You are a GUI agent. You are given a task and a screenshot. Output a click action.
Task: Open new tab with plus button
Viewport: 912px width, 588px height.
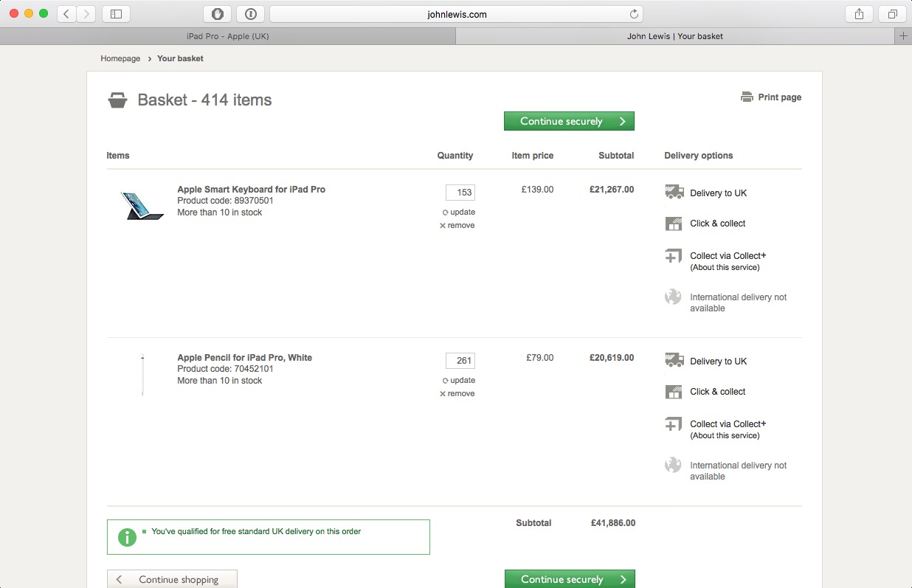(x=903, y=36)
